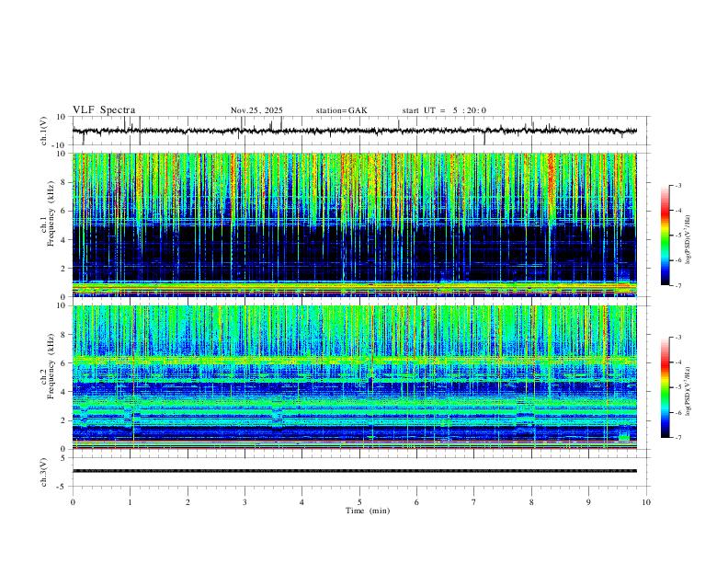Screen dimensions: 728x563
Task: Click time axis tick label '6'
Action: pos(416,502)
